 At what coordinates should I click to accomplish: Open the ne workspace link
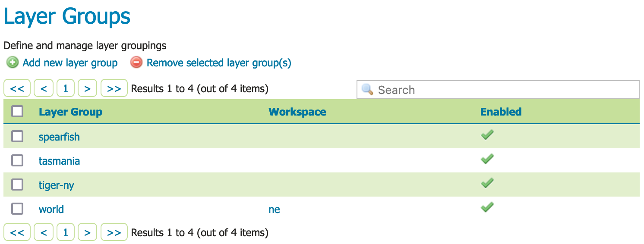274,210
